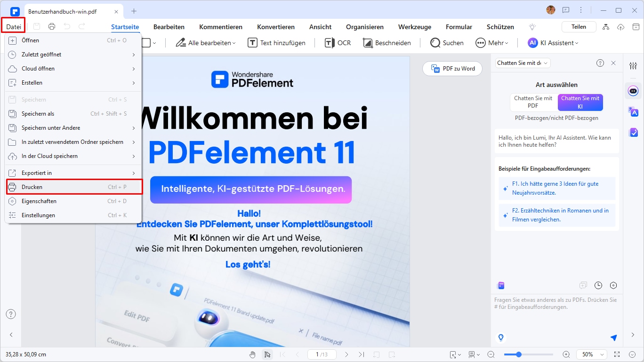Screen dimensions: 644x362
Task: Enter fullscreen mode icon
Action: coord(618,354)
